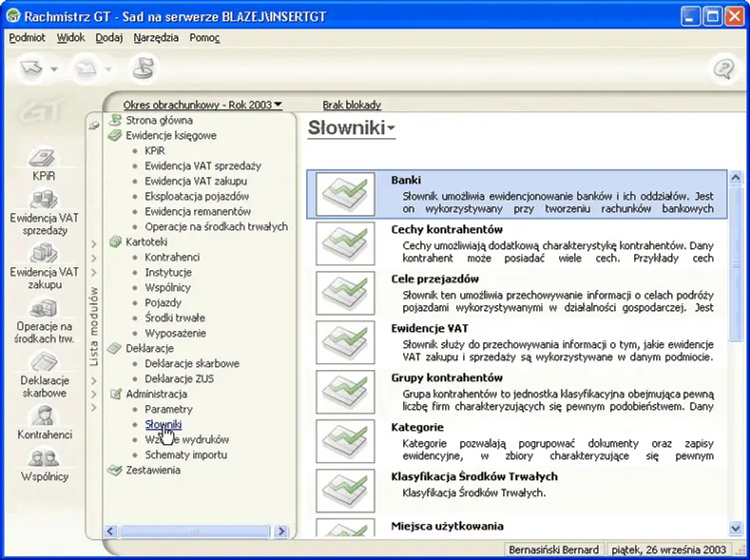Open the KPiR shortcut icon in left sidebar
Image resolution: width=750 pixels, height=560 pixels.
click(x=44, y=159)
